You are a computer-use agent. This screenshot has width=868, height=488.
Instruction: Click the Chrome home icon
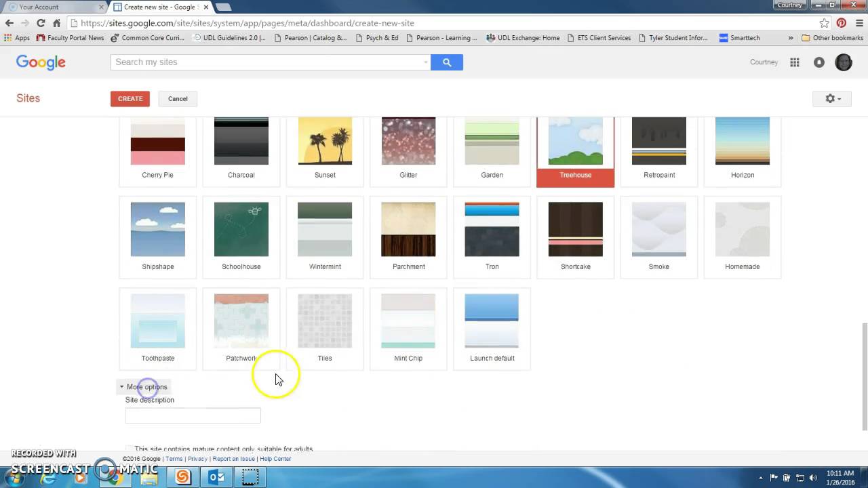pyautogui.click(x=57, y=23)
